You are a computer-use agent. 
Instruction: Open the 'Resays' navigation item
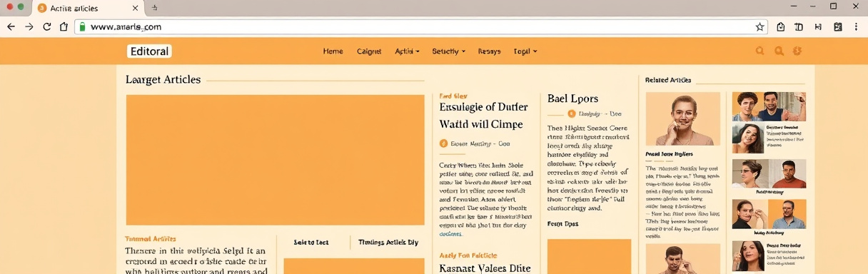[489, 51]
